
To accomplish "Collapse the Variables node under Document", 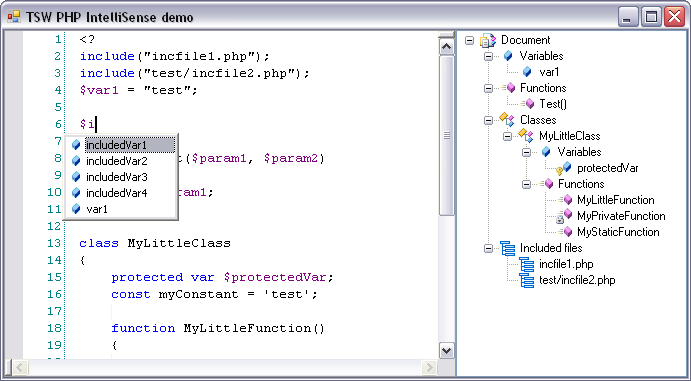I will click(488, 56).
